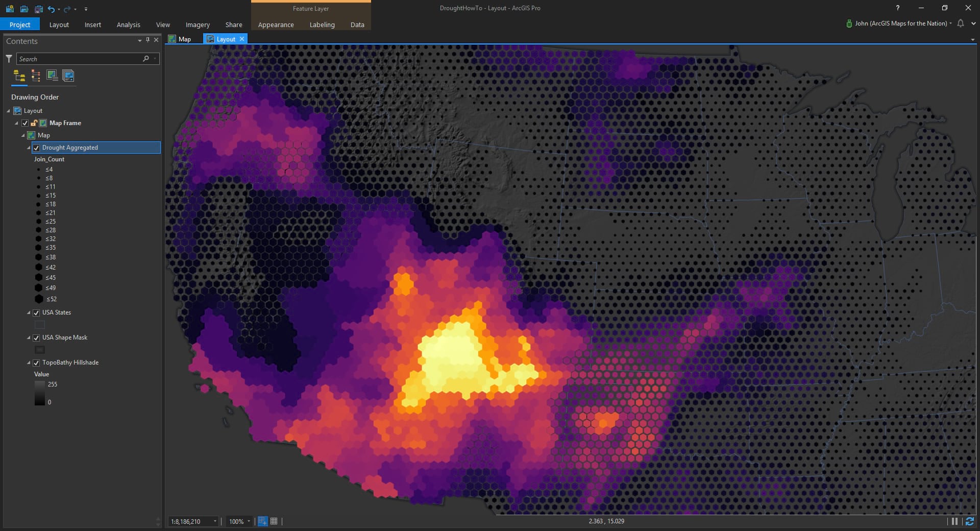Open the 100% zoom level dropdown
Screen dimensions: 980x531
pos(249,521)
